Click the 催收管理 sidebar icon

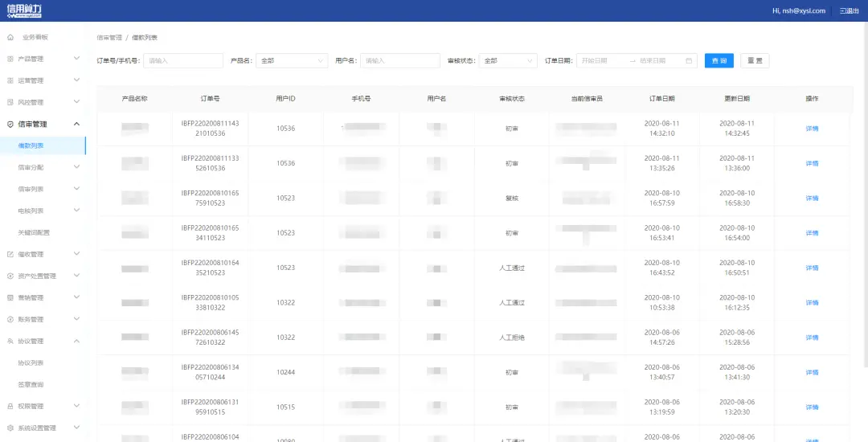[x=10, y=254]
